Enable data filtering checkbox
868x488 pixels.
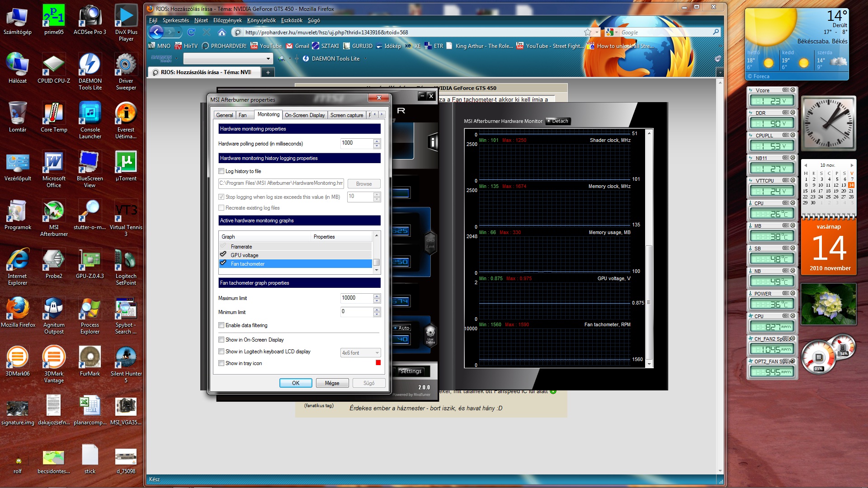tap(221, 325)
